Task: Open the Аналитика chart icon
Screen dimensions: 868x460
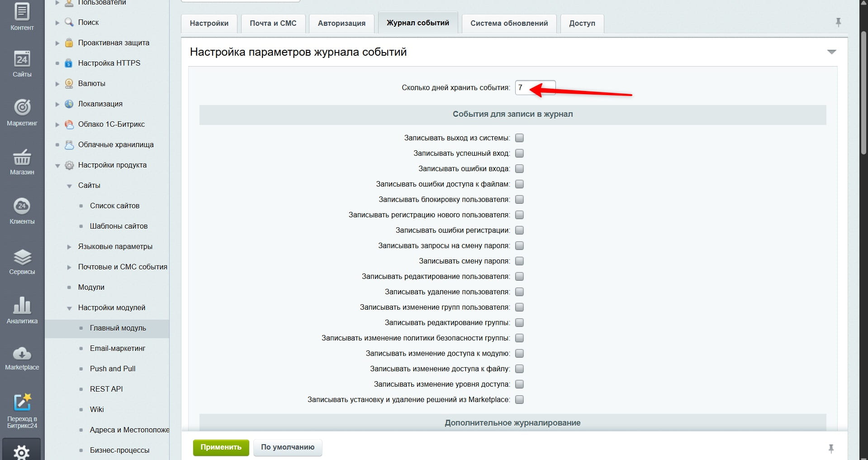Action: [x=22, y=306]
